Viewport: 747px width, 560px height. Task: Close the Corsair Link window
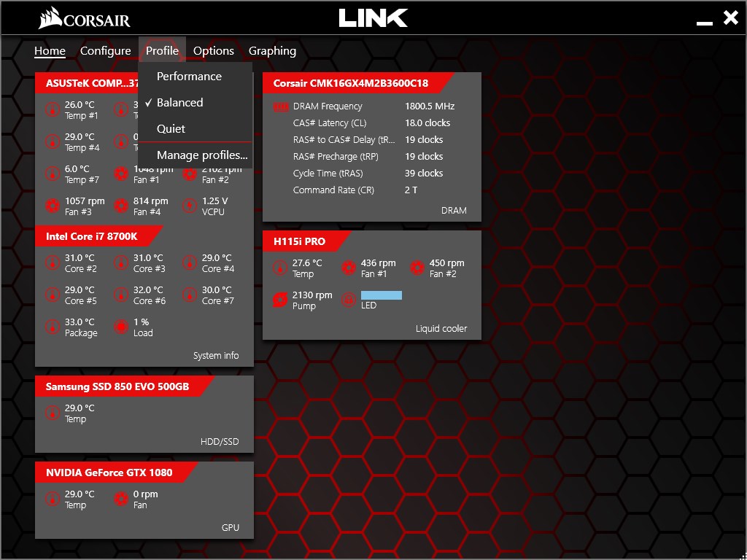pyautogui.click(x=730, y=18)
